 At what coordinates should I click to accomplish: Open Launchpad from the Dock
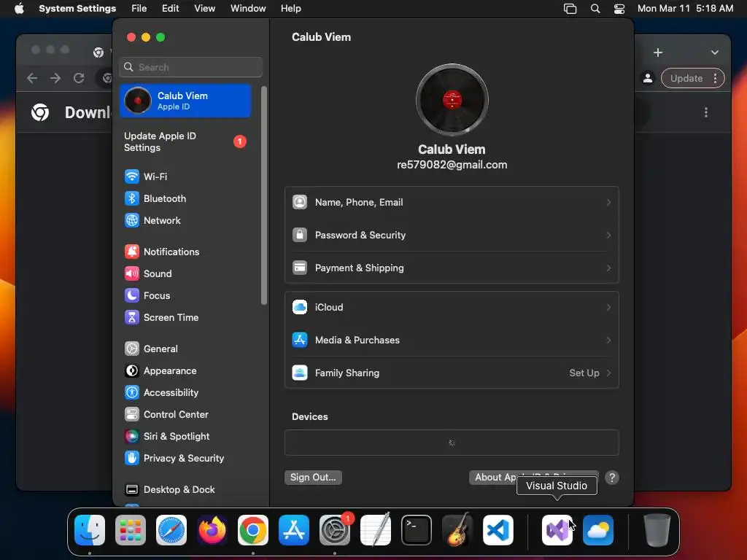pos(131,530)
